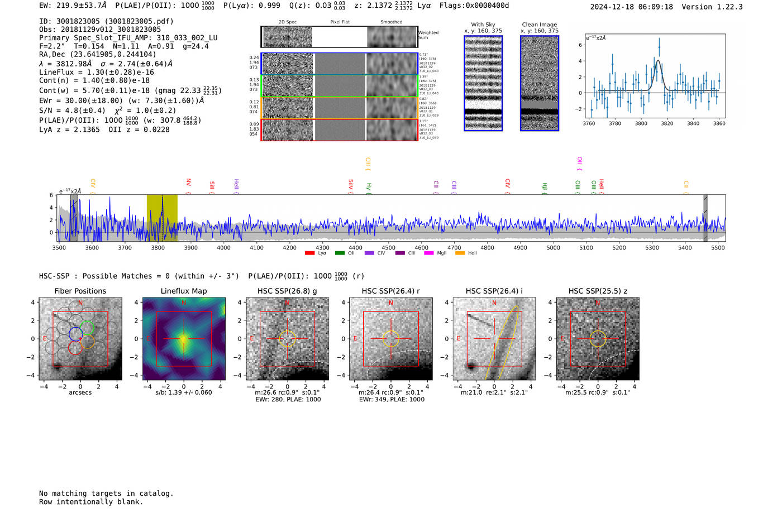Click the EW: 219.9±53.7Å header value
782x532 pixels.
click(73, 6)
